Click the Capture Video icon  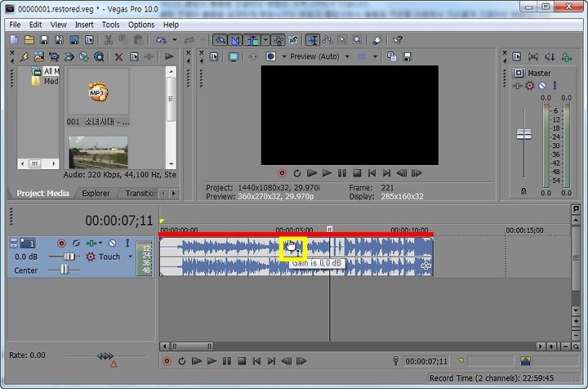point(54,56)
